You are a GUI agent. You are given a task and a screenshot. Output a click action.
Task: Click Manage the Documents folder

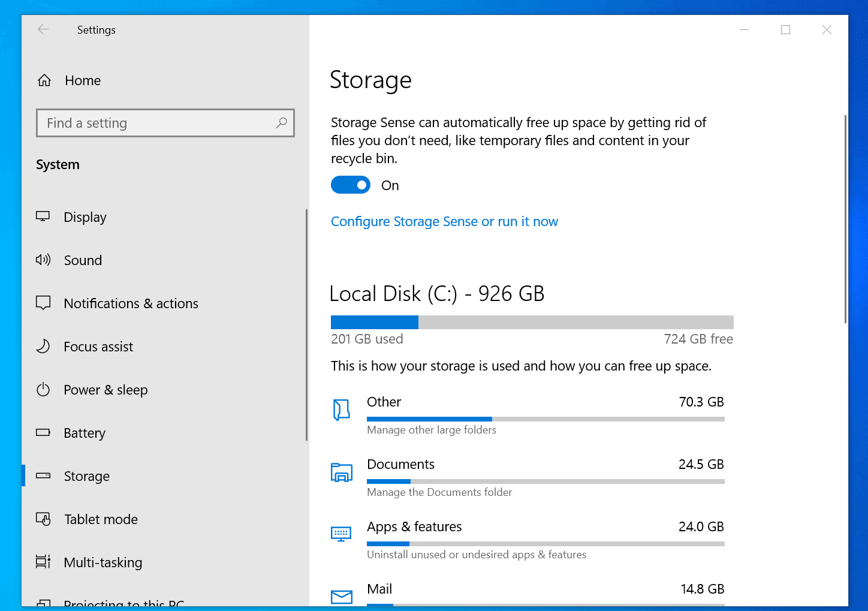(439, 492)
